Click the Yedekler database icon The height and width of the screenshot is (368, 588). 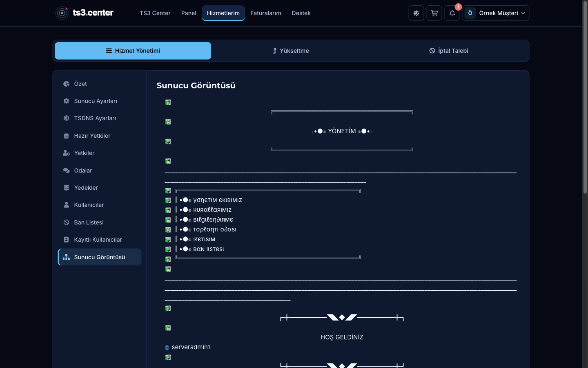pyautogui.click(x=66, y=188)
